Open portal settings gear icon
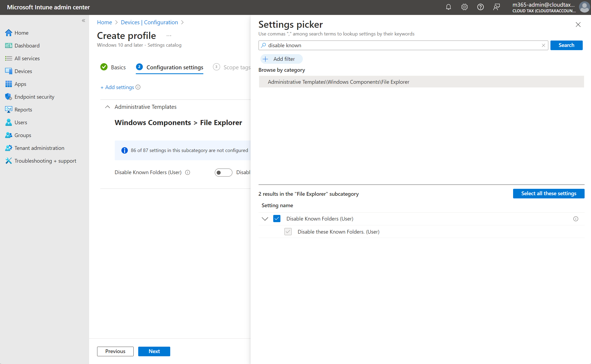The image size is (591, 364). click(464, 7)
